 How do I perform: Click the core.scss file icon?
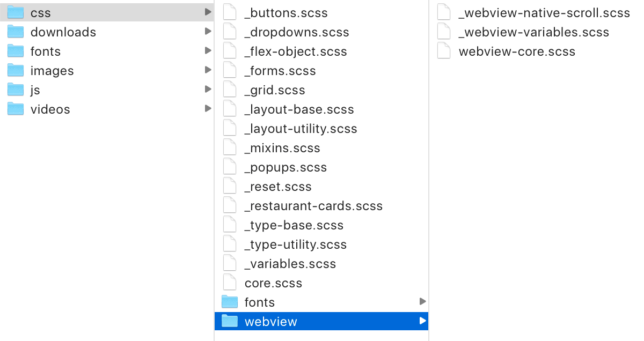[230, 283]
